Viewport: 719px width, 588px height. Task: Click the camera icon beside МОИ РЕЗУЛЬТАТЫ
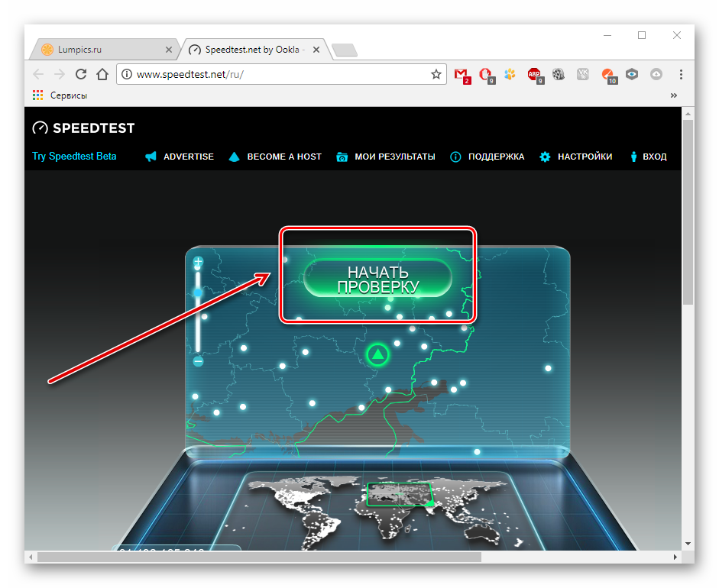tap(342, 157)
